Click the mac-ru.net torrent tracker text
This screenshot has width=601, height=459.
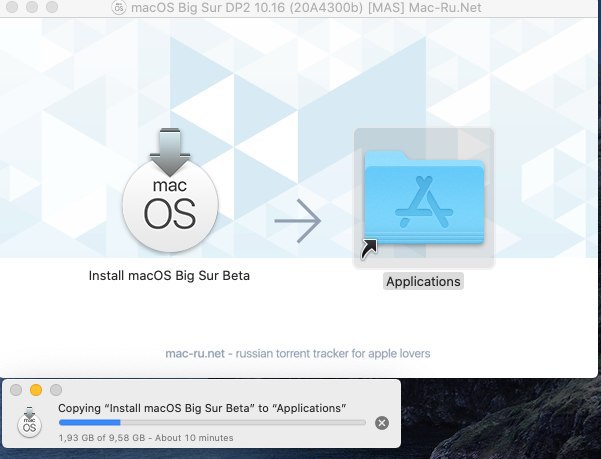(x=298, y=353)
